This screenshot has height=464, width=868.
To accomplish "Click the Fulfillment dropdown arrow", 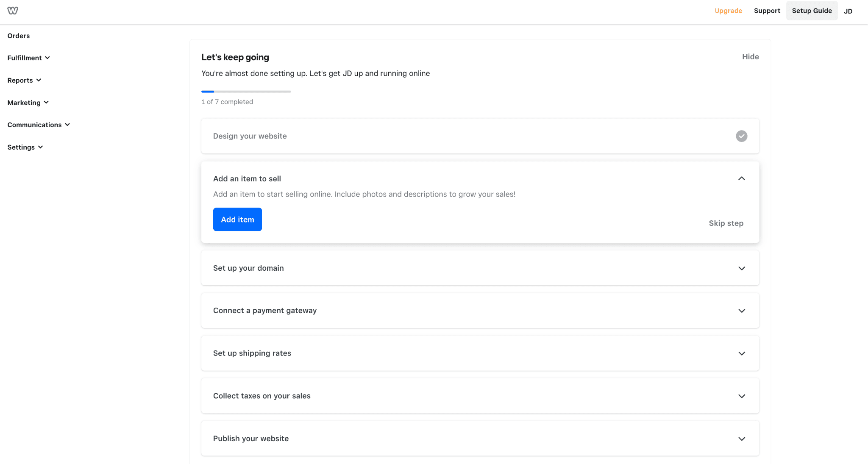I will 48,58.
